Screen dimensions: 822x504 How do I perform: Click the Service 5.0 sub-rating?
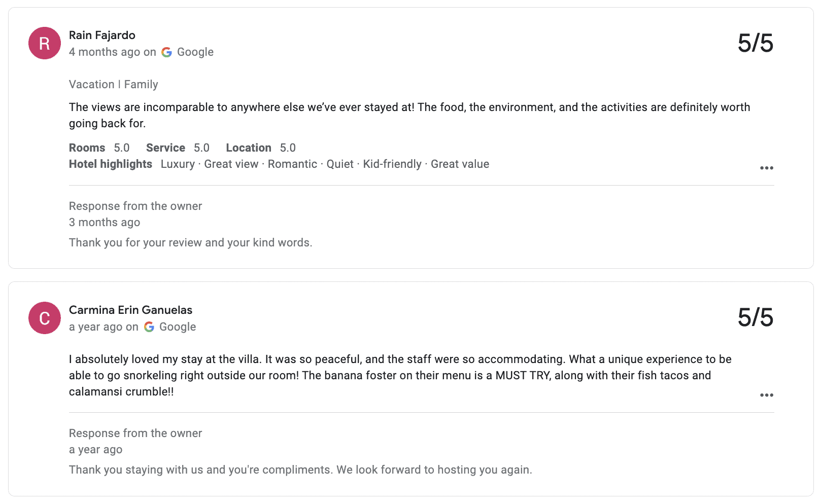coord(178,148)
